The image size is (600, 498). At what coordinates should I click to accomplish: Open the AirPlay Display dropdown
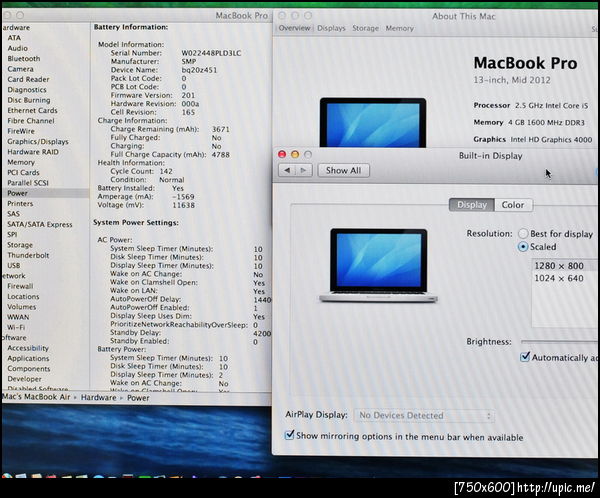point(424,416)
